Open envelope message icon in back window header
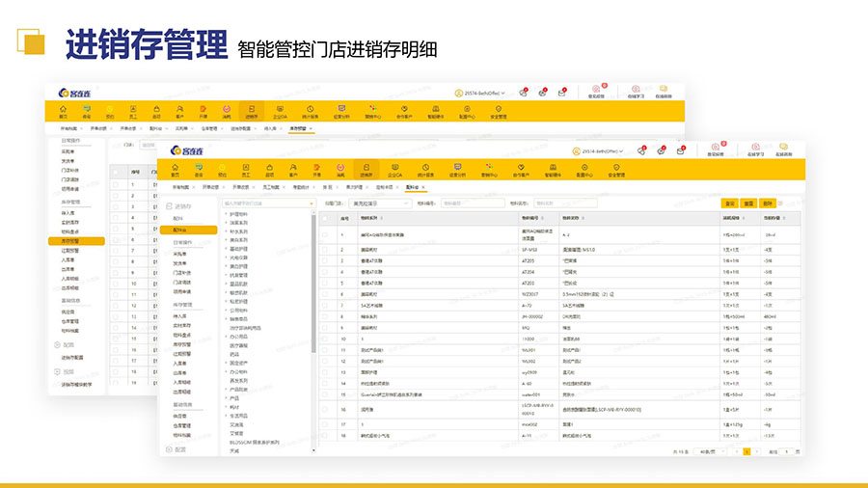Image resolution: width=868 pixels, height=488 pixels. [562, 93]
